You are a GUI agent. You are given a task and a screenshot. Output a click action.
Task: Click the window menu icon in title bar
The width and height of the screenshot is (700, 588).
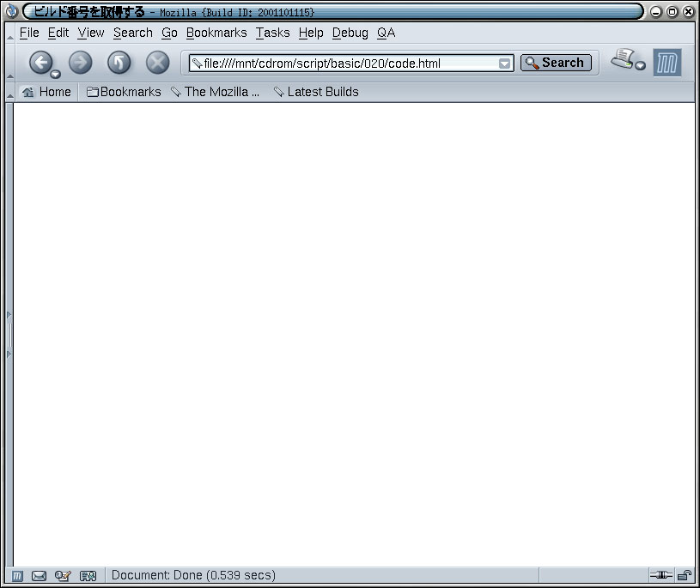(12, 11)
